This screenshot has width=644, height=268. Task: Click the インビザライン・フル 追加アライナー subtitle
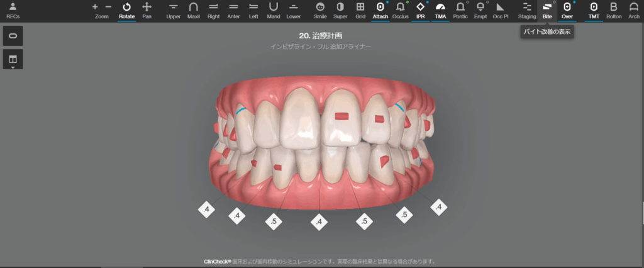320,47
